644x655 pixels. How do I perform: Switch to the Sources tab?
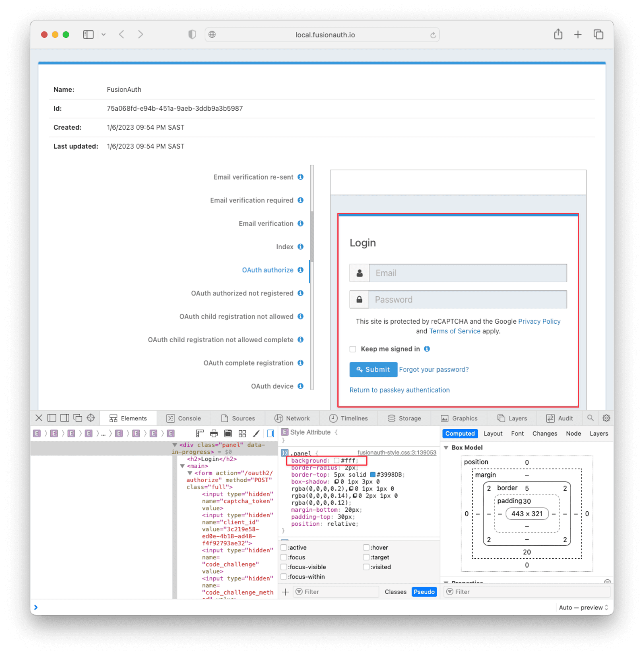point(238,418)
